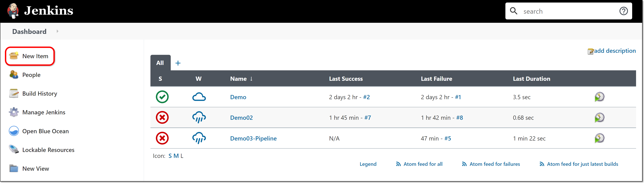Select the All view tab
Viewport: 644px width, 183px height.
click(x=160, y=63)
